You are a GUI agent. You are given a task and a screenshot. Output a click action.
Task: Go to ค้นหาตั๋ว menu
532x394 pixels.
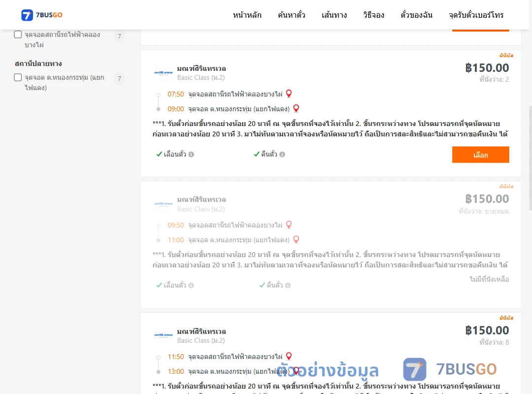[x=292, y=15]
